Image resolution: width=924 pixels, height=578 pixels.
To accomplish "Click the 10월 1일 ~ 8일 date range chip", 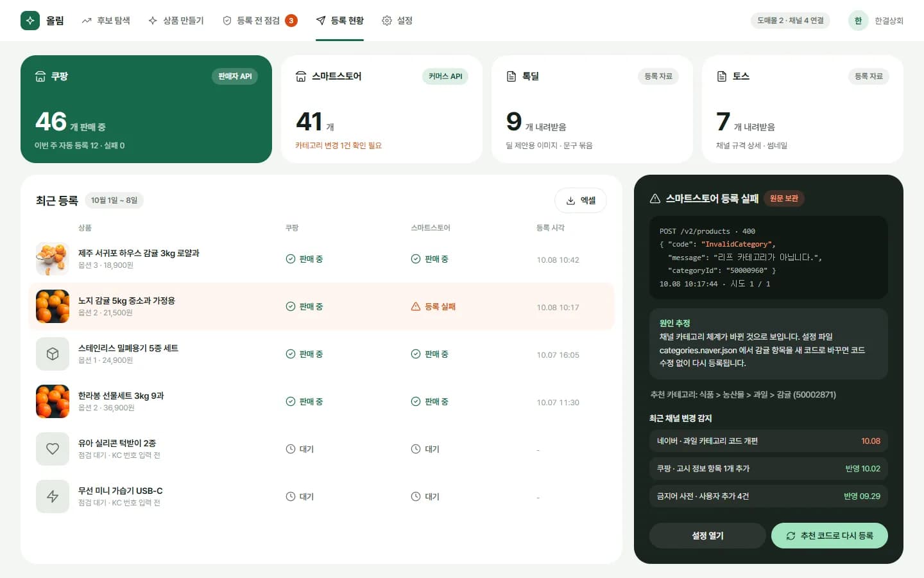I will (114, 200).
